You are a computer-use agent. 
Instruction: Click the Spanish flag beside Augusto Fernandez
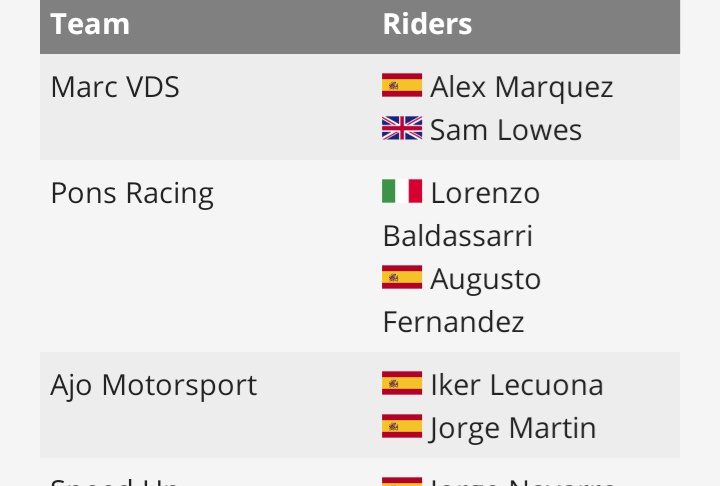[x=401, y=277]
